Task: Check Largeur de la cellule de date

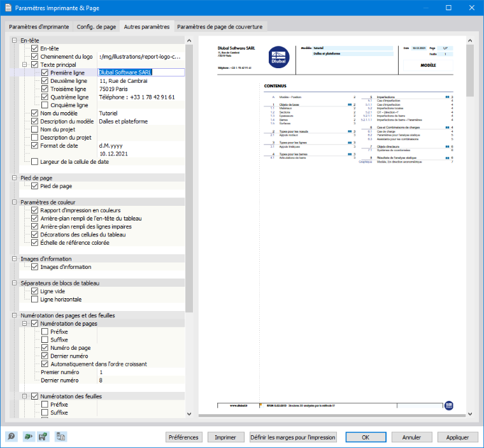Action: tap(35, 162)
